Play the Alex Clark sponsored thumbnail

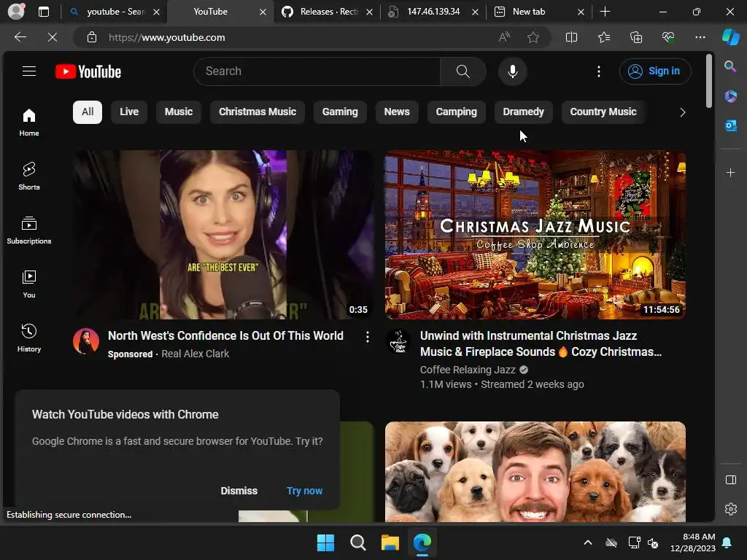coord(223,235)
